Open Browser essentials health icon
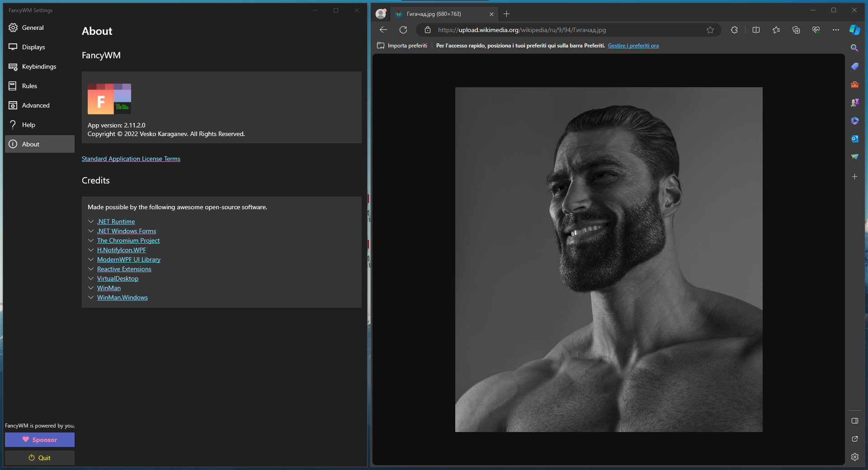 (816, 30)
